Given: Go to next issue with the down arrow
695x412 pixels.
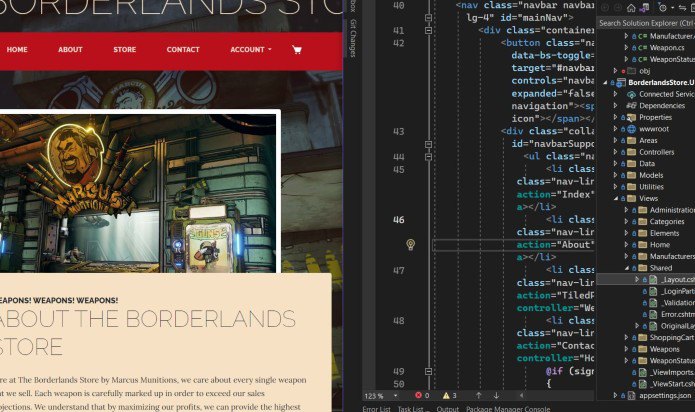Looking at the screenshot, I should 496,395.
